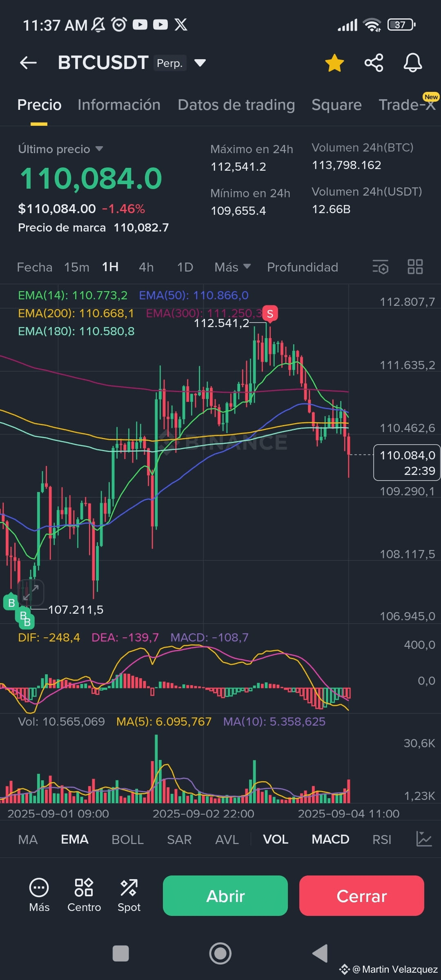Image resolution: width=441 pixels, height=980 pixels.
Task: Tap the MA(5) volume label
Action: 164,722
